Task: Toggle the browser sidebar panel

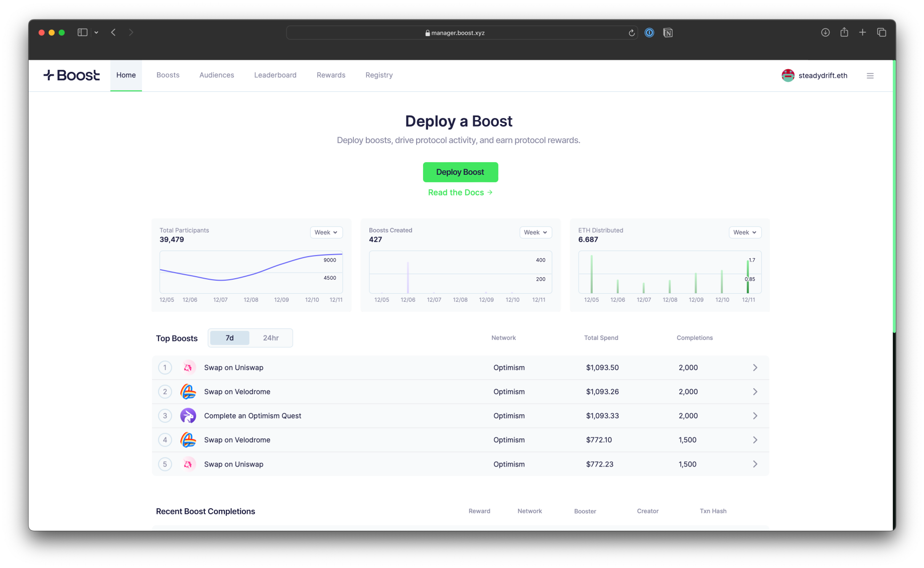Action: point(81,32)
